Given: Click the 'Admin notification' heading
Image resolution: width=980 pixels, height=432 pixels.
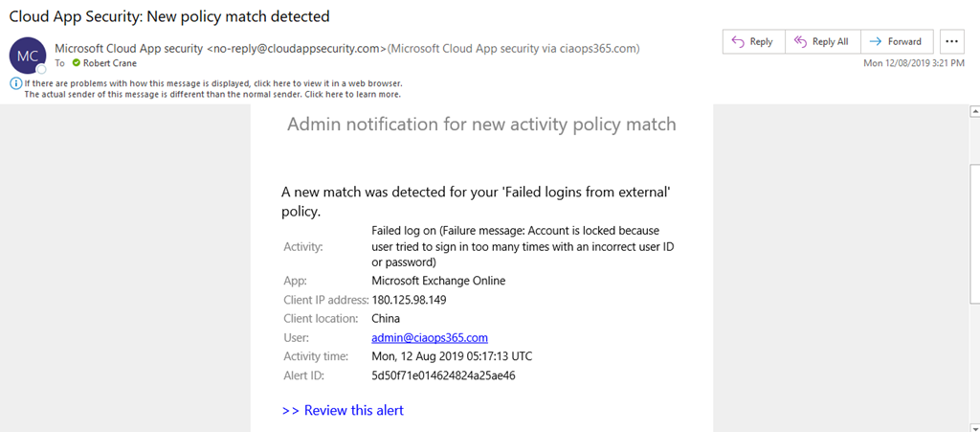Looking at the screenshot, I should pyautogui.click(x=481, y=125).
